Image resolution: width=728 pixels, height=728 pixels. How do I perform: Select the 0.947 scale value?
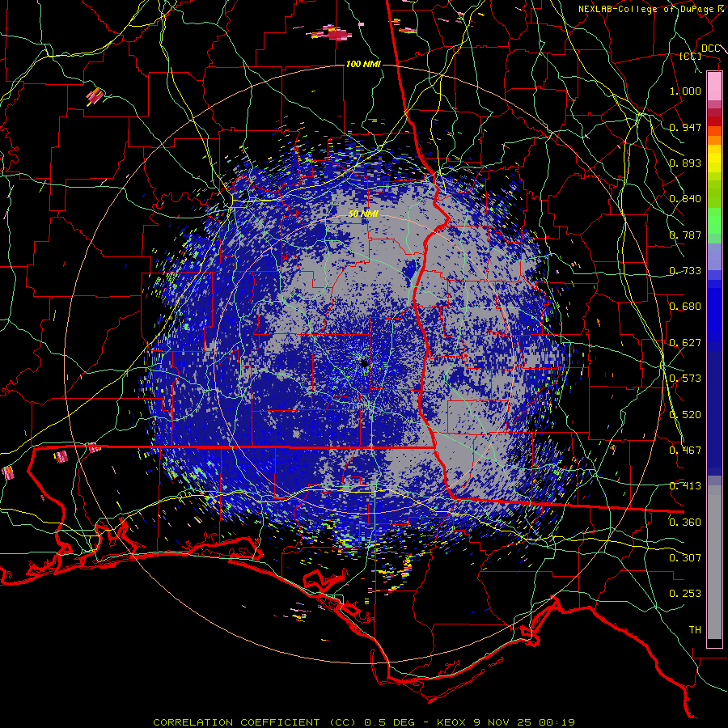coord(685,127)
